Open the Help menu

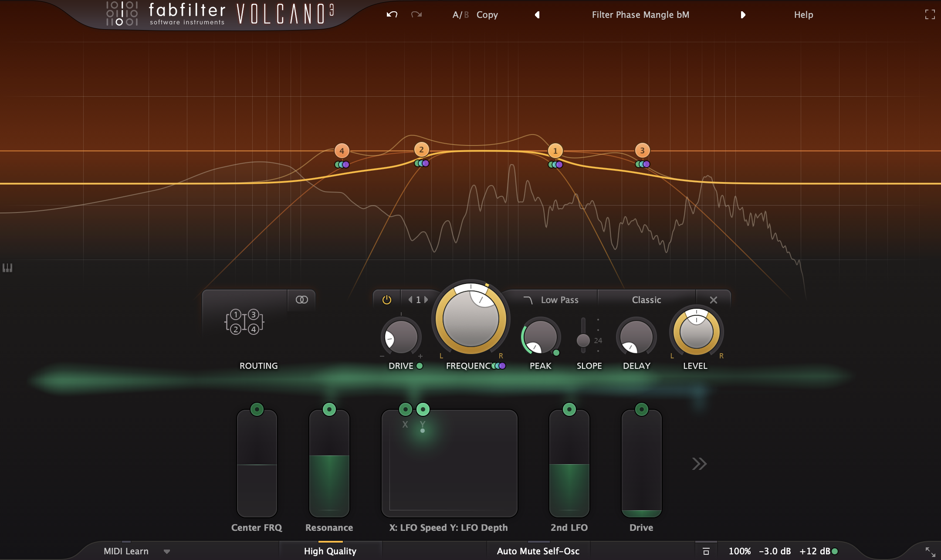tap(803, 15)
